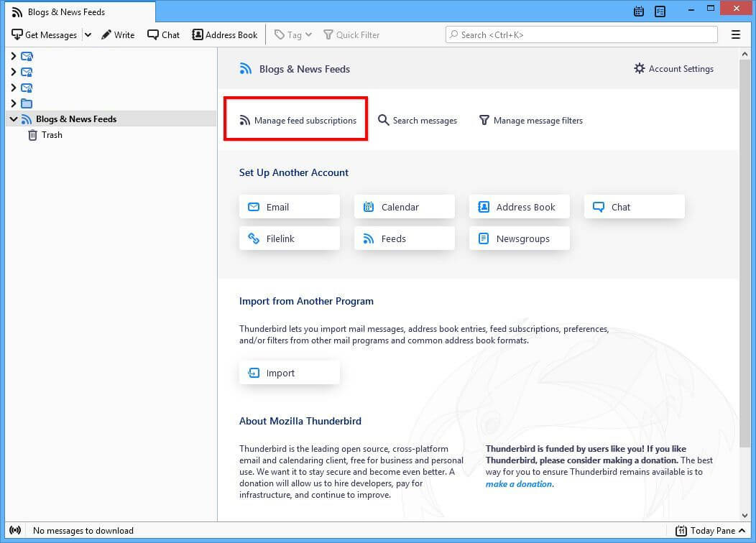Open the hamburger application menu

click(736, 34)
